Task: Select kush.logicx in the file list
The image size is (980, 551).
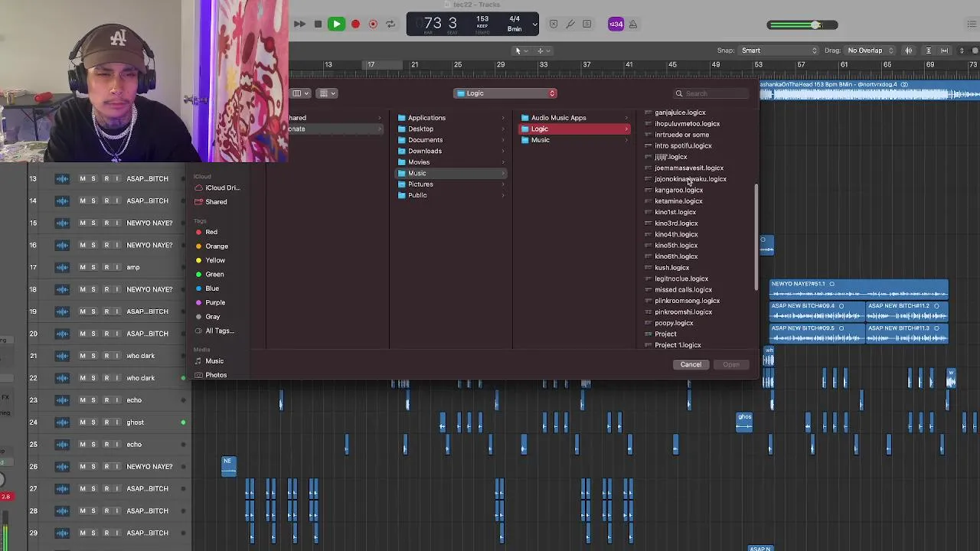Action: (x=671, y=268)
